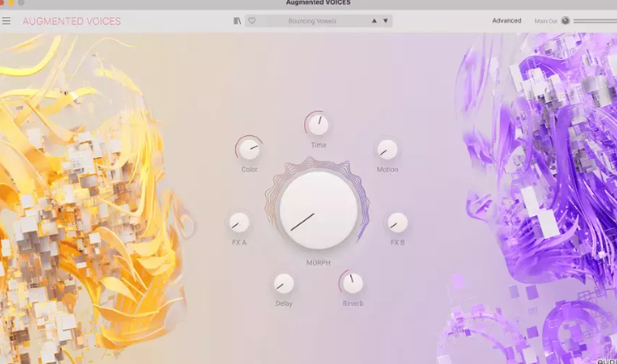The image size is (617, 364).
Task: Click the large MORPH knob
Action: point(318,210)
